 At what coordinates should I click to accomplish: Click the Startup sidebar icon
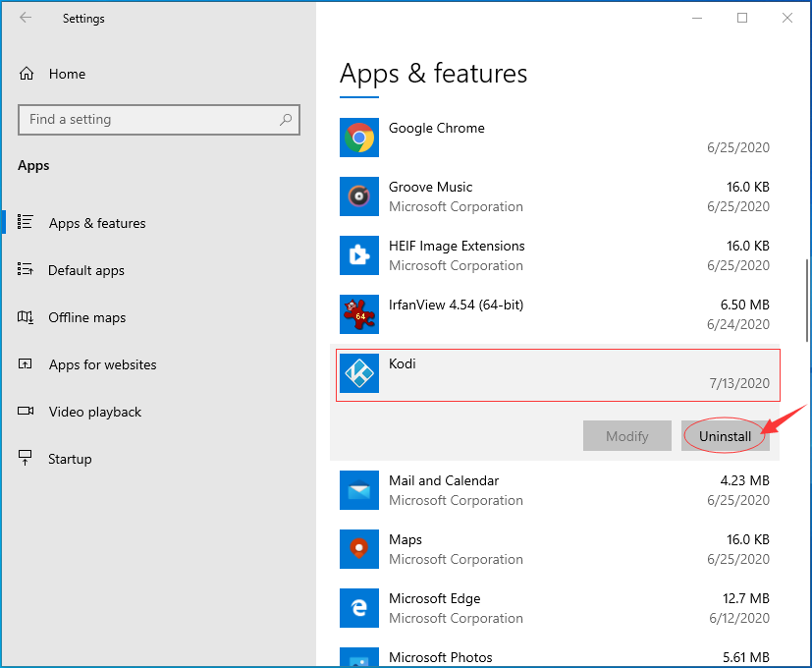click(x=25, y=458)
